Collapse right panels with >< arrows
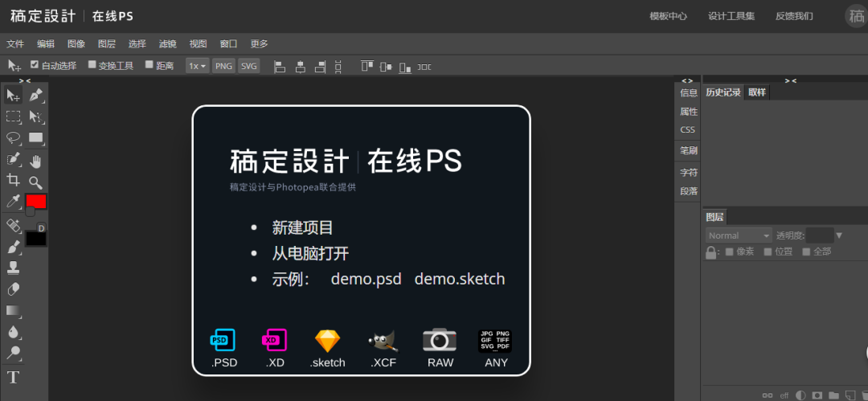This screenshot has width=868, height=401. tap(791, 80)
